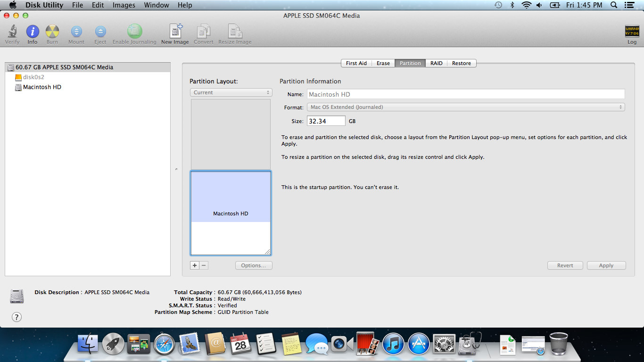Open Contacts from the Dock
This screenshot has width=644, height=362.
pos(215,345)
